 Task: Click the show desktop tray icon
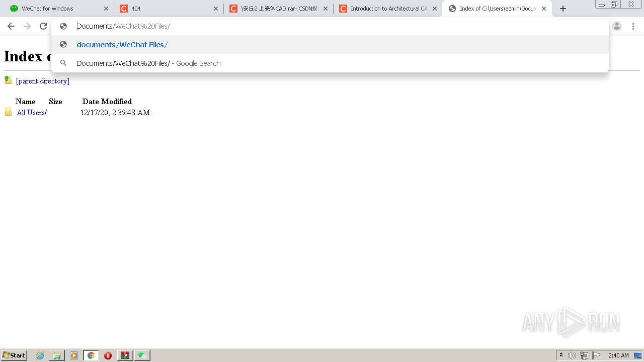click(x=638, y=355)
